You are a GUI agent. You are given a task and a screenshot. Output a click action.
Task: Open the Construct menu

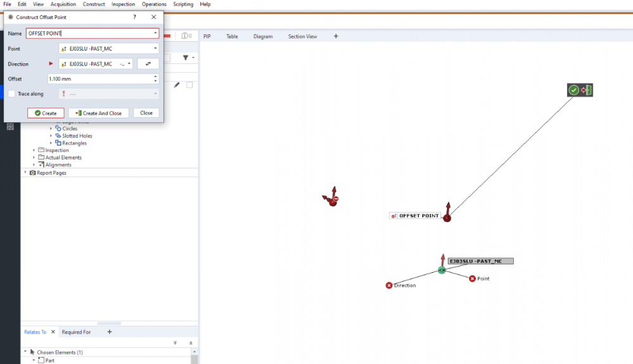tap(94, 4)
